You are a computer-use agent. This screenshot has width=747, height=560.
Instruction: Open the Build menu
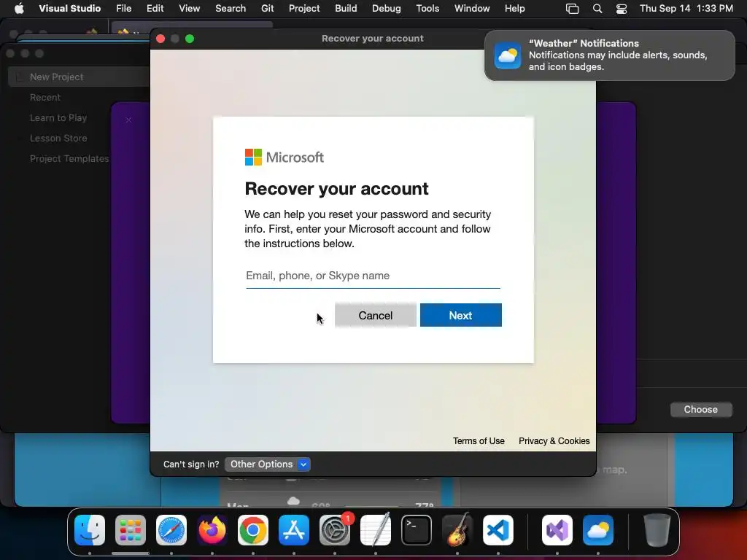pos(346,8)
